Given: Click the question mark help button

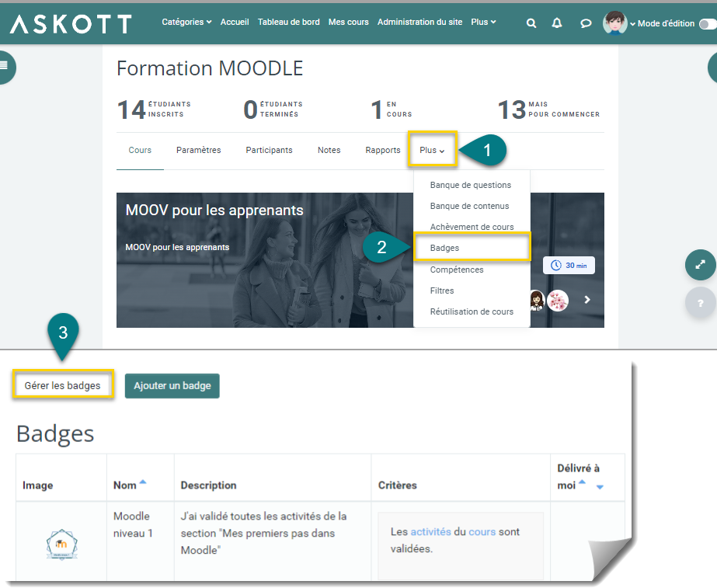Looking at the screenshot, I should 700,303.
